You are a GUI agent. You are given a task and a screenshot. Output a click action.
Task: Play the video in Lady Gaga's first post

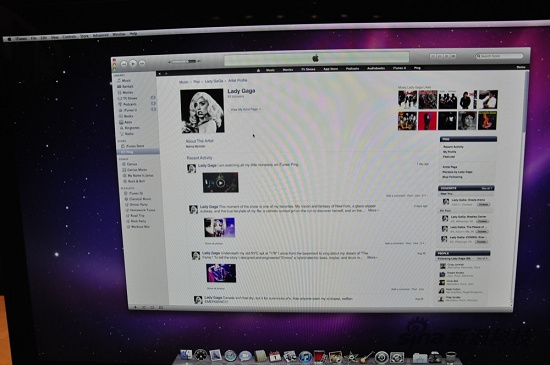tap(220, 183)
